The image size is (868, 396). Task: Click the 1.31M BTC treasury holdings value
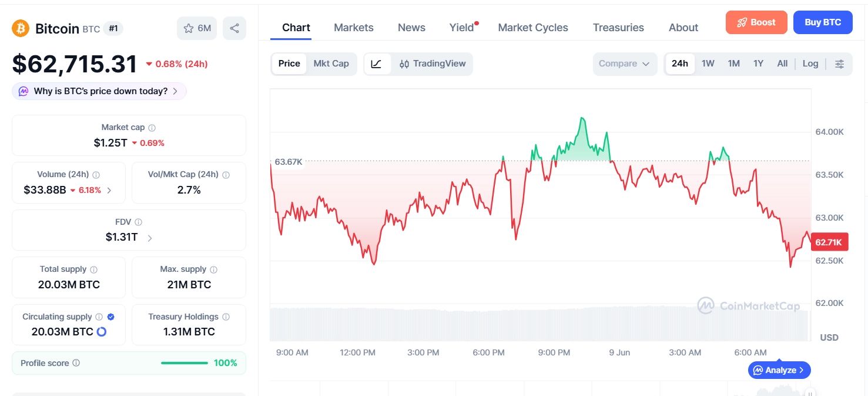(x=189, y=332)
